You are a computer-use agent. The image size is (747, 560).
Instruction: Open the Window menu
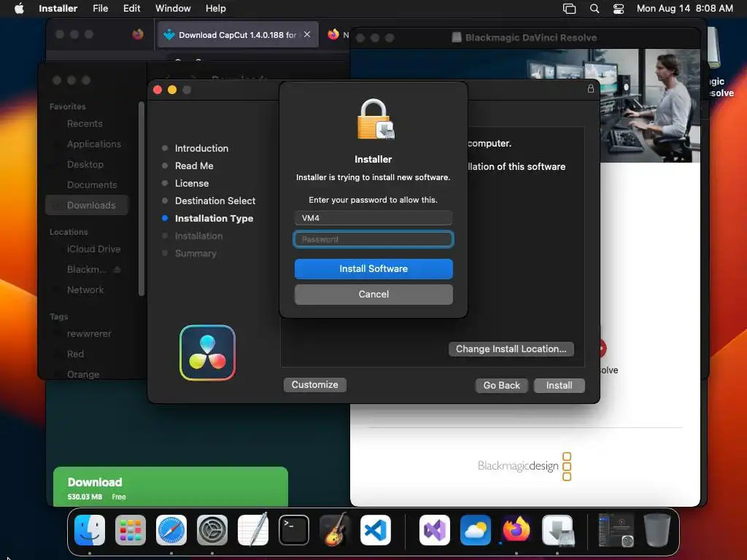point(173,8)
